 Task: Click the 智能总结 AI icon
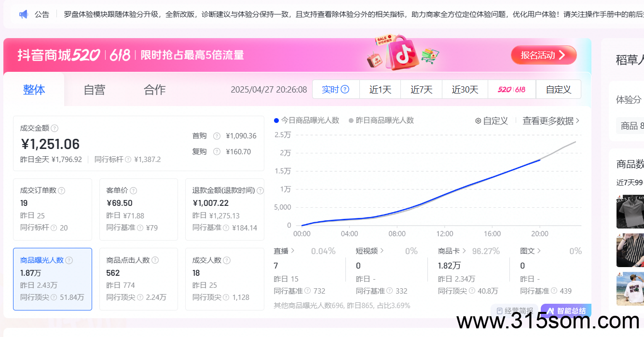550,311
